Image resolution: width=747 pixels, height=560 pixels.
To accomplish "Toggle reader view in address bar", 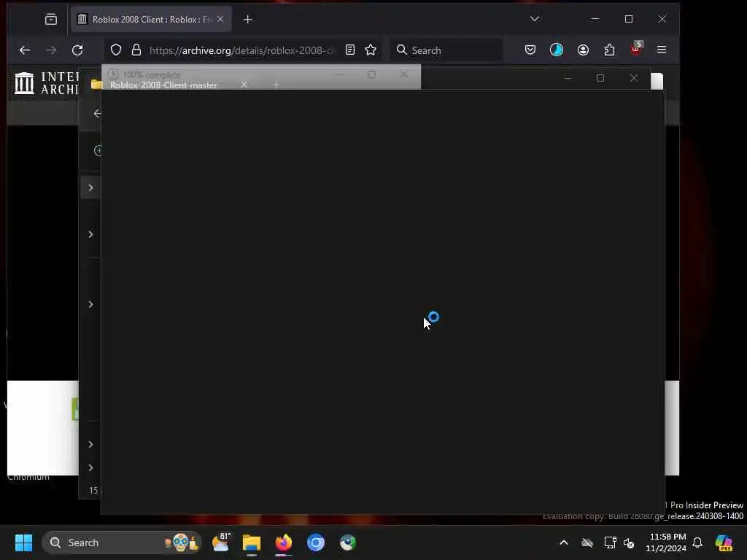I will click(x=350, y=50).
